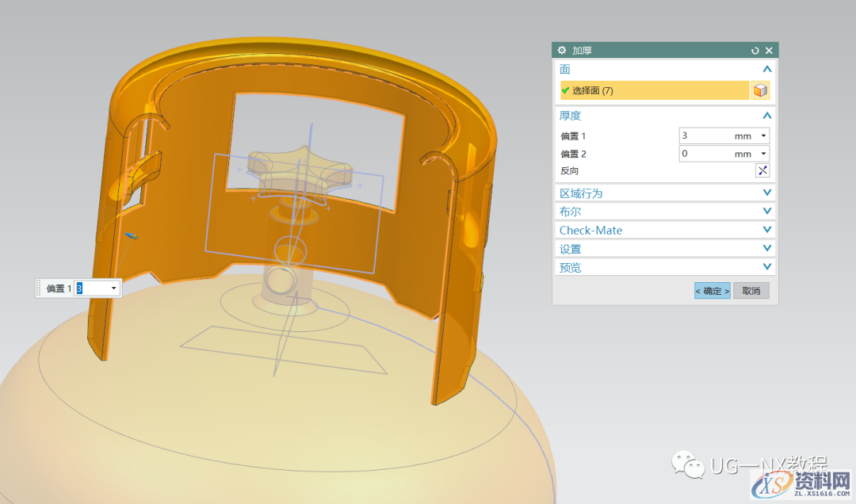This screenshot has width=856, height=504.
Task: Click the gear icon in the 加厚 dialog title
Action: point(562,50)
